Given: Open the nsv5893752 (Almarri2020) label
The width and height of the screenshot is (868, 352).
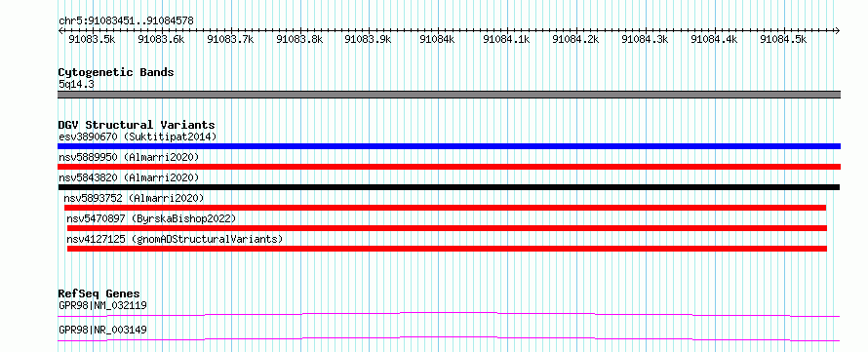Looking at the screenshot, I should pyautogui.click(x=134, y=198).
